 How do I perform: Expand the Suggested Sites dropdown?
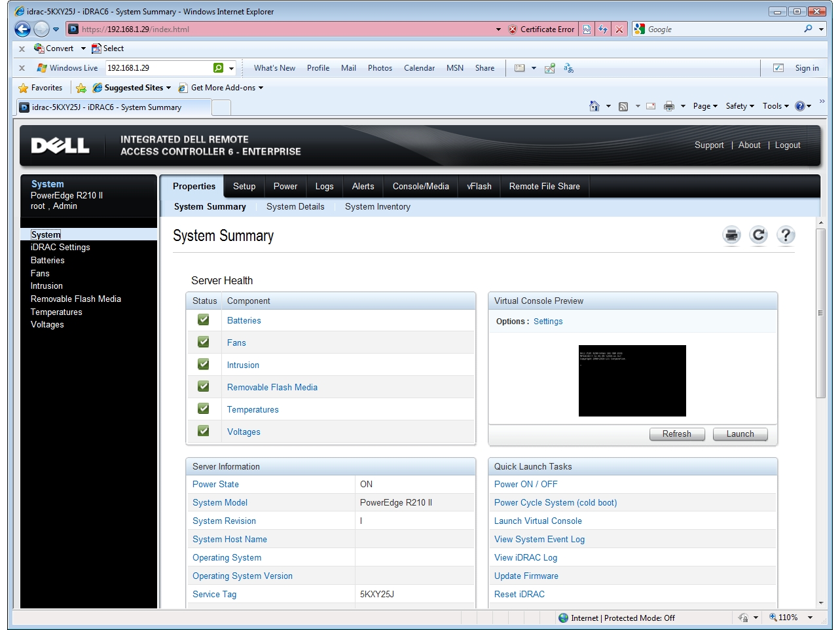[x=169, y=87]
